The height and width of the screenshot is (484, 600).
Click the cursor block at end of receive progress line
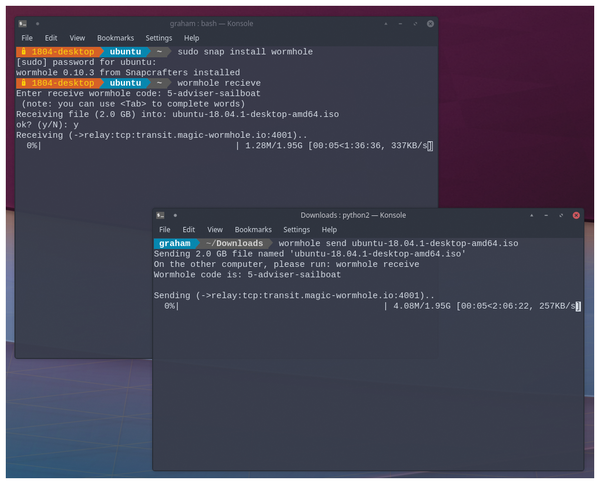click(x=430, y=146)
